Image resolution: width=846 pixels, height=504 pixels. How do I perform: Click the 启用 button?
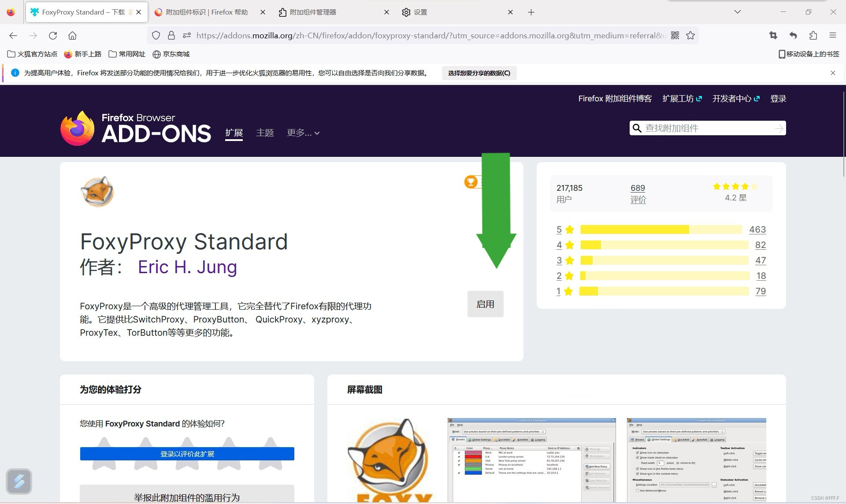(485, 304)
